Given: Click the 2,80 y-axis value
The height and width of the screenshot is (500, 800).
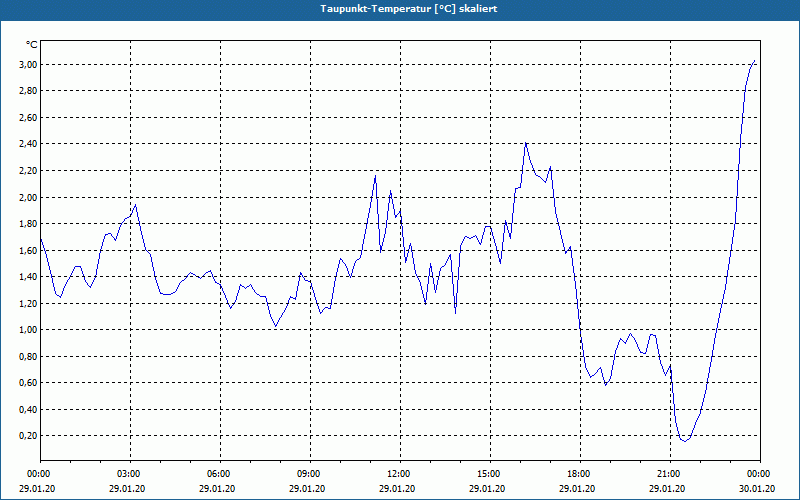Looking at the screenshot, I should 28,91.
